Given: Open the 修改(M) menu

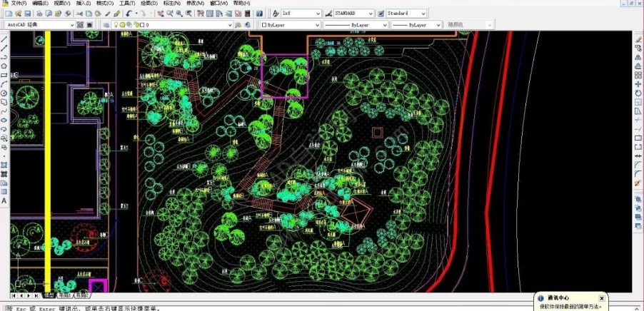Looking at the screenshot, I should point(195,4).
